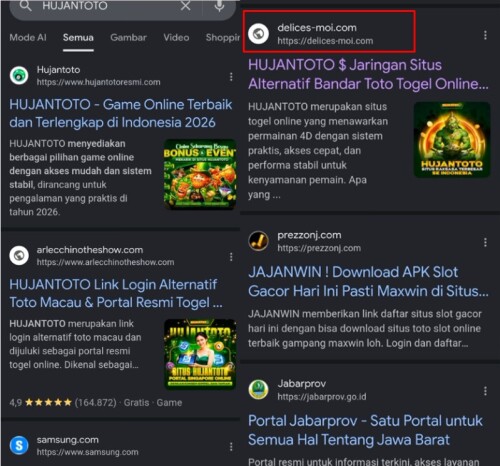Open the 'HUJANTOTO Link Login Alternatif' result title
The width and height of the screenshot is (500, 466).
(x=116, y=293)
